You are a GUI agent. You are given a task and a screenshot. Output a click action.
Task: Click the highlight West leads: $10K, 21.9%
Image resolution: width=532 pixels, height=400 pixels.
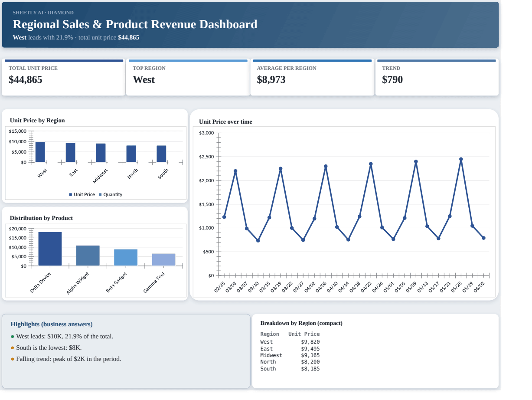pyautogui.click(x=65, y=336)
